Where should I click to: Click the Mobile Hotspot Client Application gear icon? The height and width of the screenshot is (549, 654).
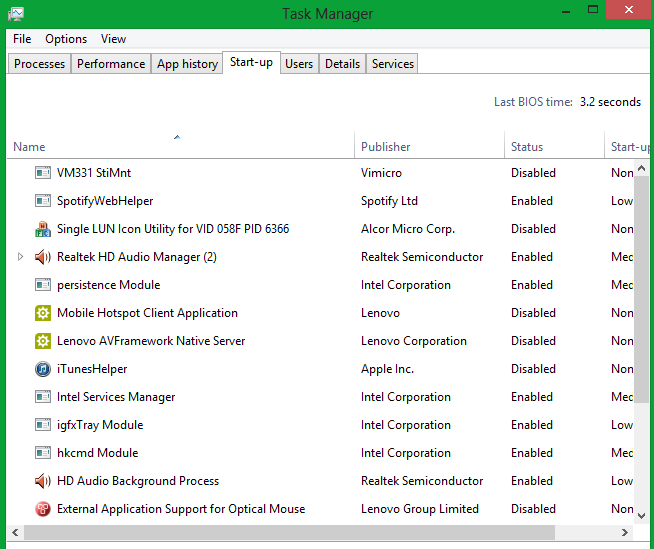pos(43,313)
